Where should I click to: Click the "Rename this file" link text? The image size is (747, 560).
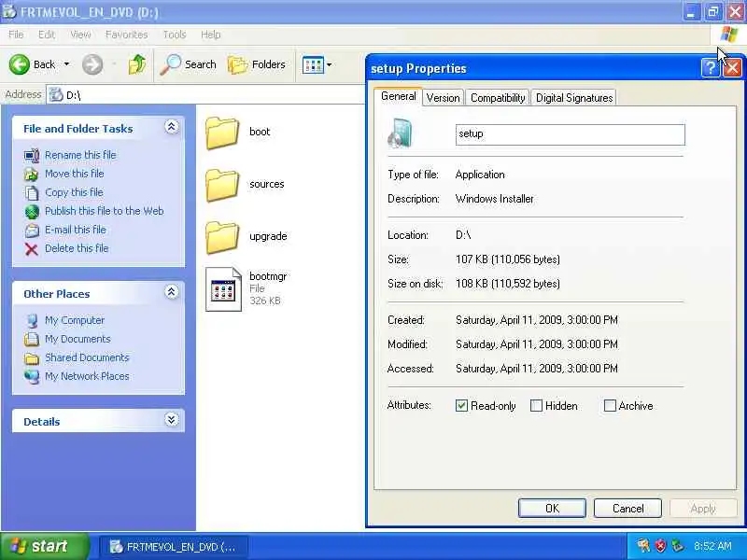[x=80, y=155]
